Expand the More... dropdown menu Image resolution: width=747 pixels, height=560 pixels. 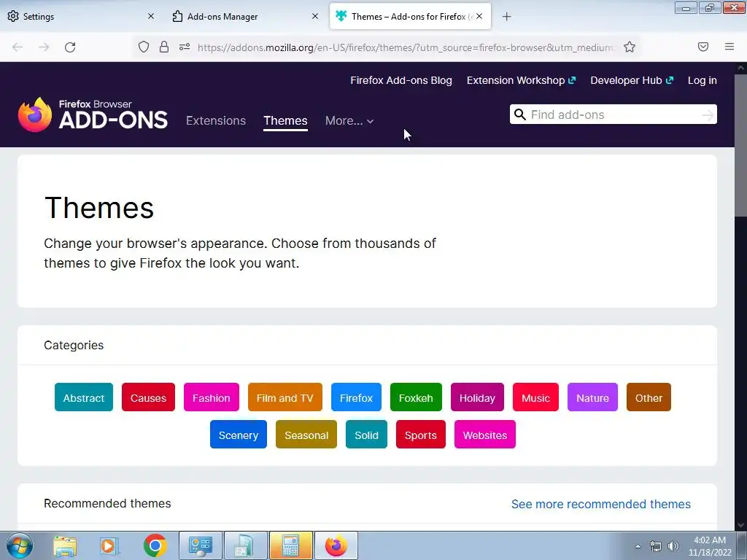point(349,121)
